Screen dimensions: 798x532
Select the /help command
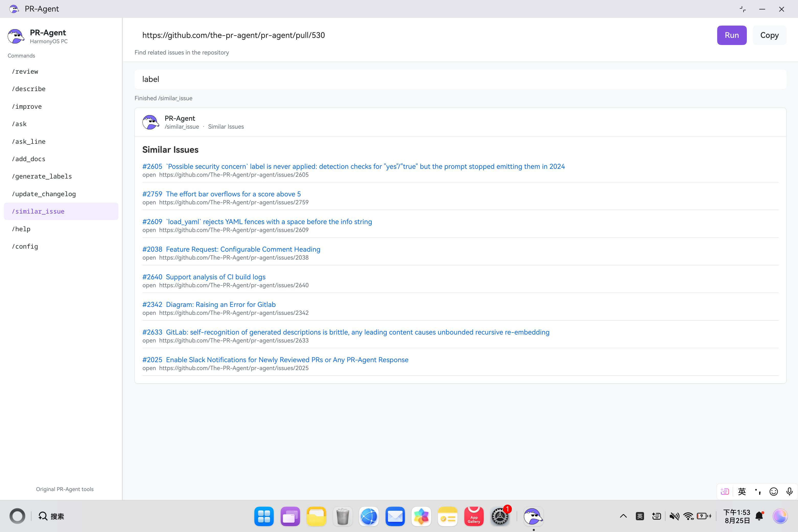click(61, 229)
